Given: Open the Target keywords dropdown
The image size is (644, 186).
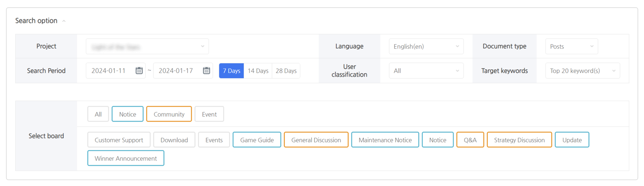Looking at the screenshot, I should pos(582,71).
